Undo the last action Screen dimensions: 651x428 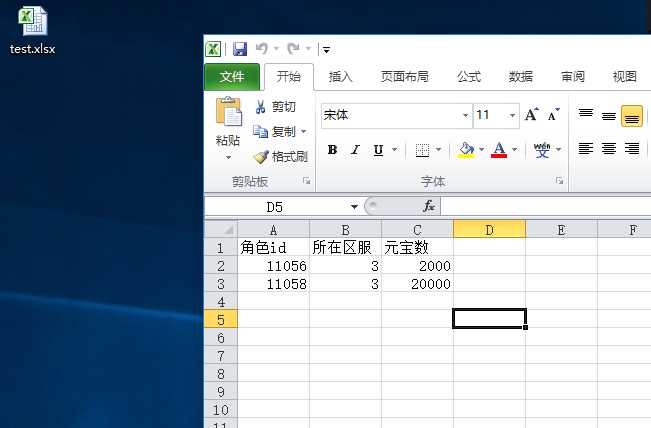(x=262, y=49)
